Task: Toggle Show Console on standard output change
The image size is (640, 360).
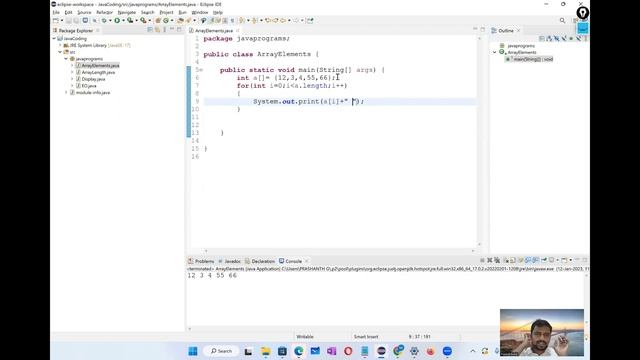Action: click(528, 260)
